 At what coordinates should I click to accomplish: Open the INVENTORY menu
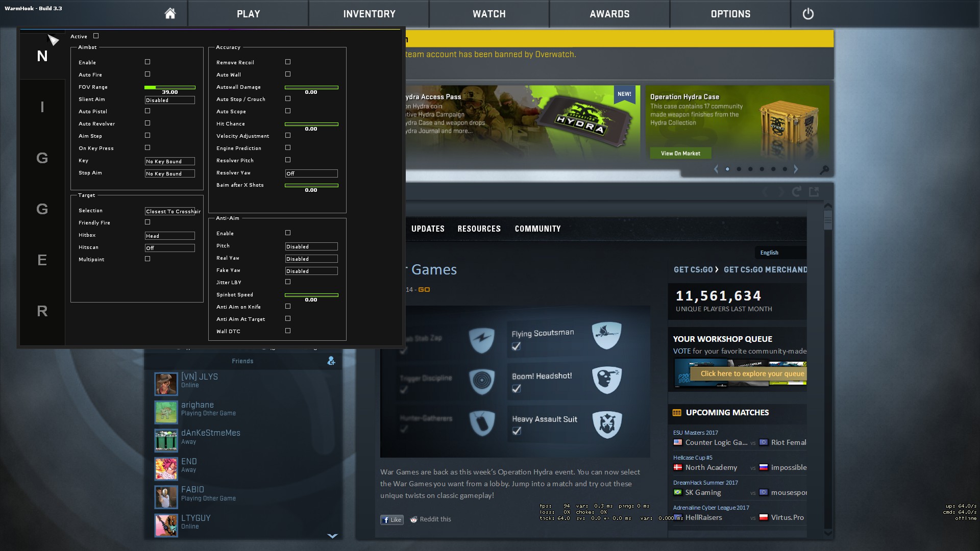click(369, 14)
